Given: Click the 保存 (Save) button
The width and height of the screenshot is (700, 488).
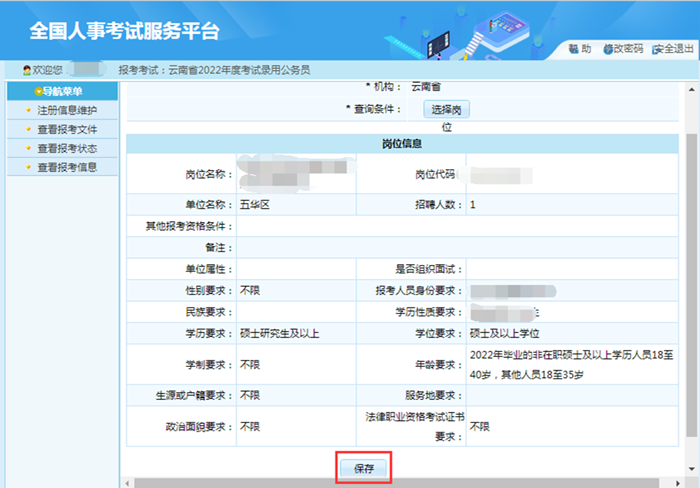Looking at the screenshot, I should [363, 468].
